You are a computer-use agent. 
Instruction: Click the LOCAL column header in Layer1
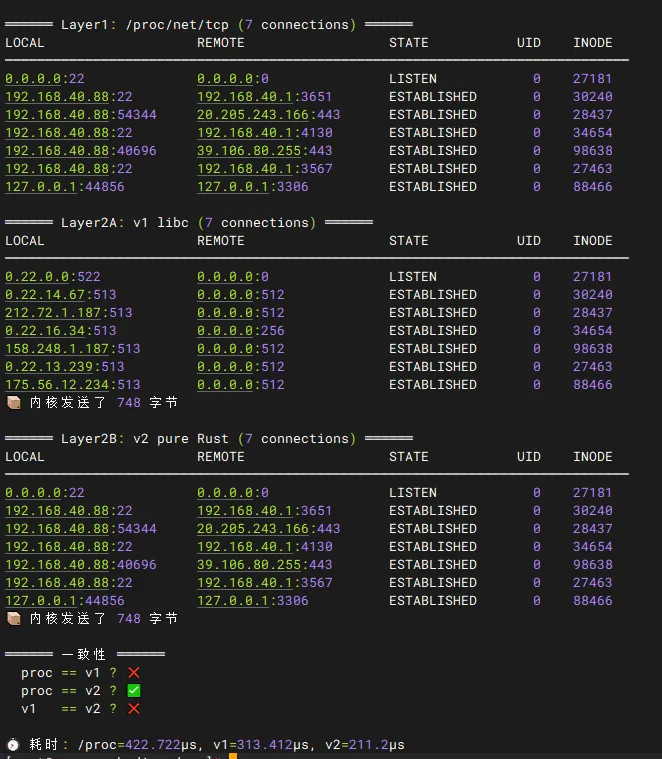pyautogui.click(x=25, y=43)
